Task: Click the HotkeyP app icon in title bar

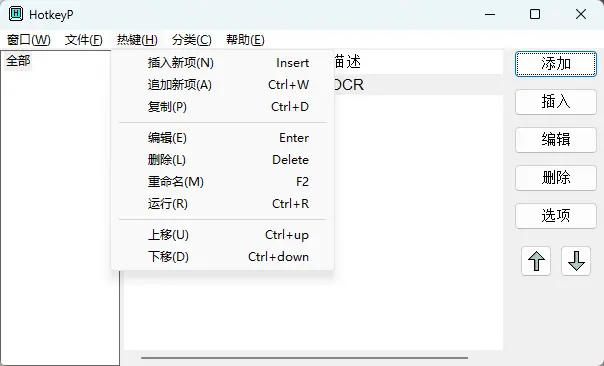Action: tap(16, 14)
